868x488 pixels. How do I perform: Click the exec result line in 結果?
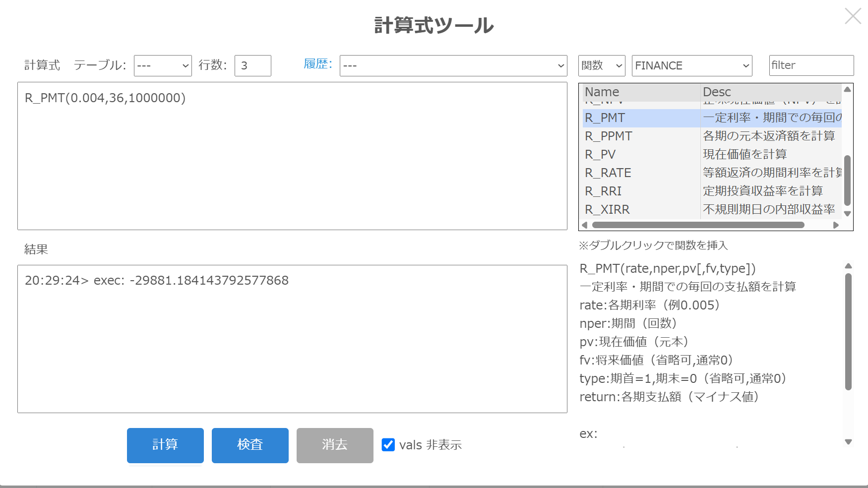(157, 281)
